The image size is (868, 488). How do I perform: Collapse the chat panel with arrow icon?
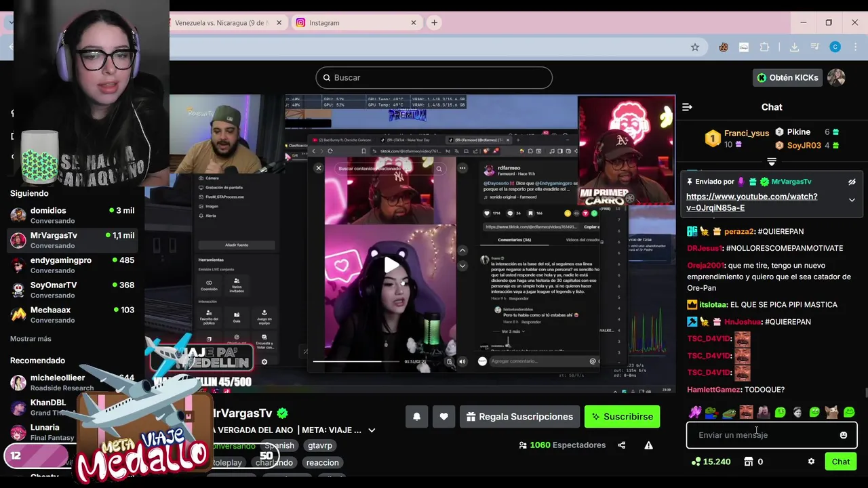pyautogui.click(x=687, y=107)
